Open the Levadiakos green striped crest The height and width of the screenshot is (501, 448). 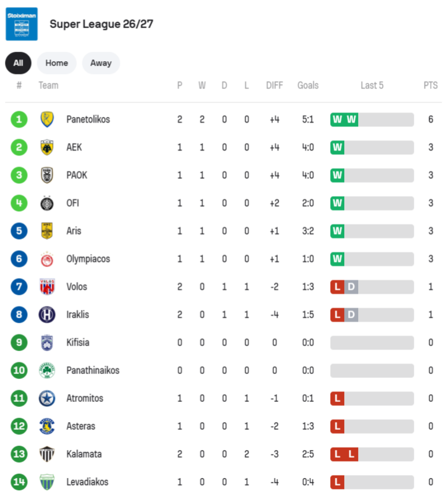(x=47, y=482)
